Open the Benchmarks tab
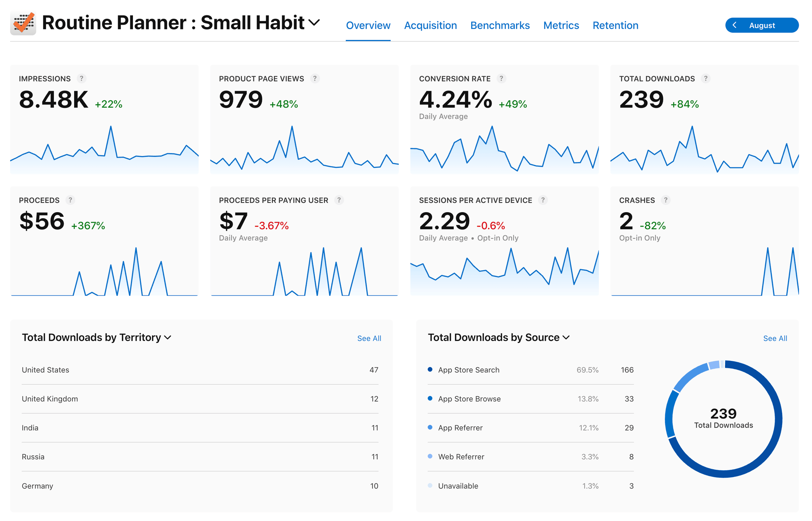 coord(500,25)
